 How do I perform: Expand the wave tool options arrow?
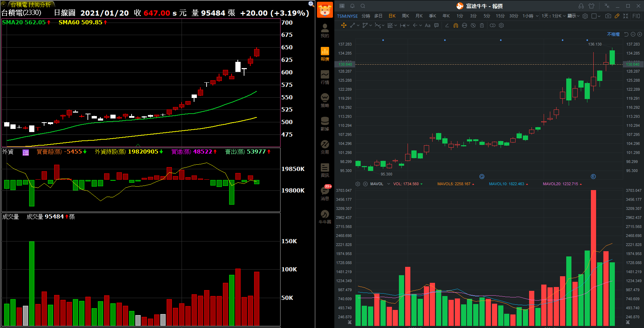(x=383, y=25)
